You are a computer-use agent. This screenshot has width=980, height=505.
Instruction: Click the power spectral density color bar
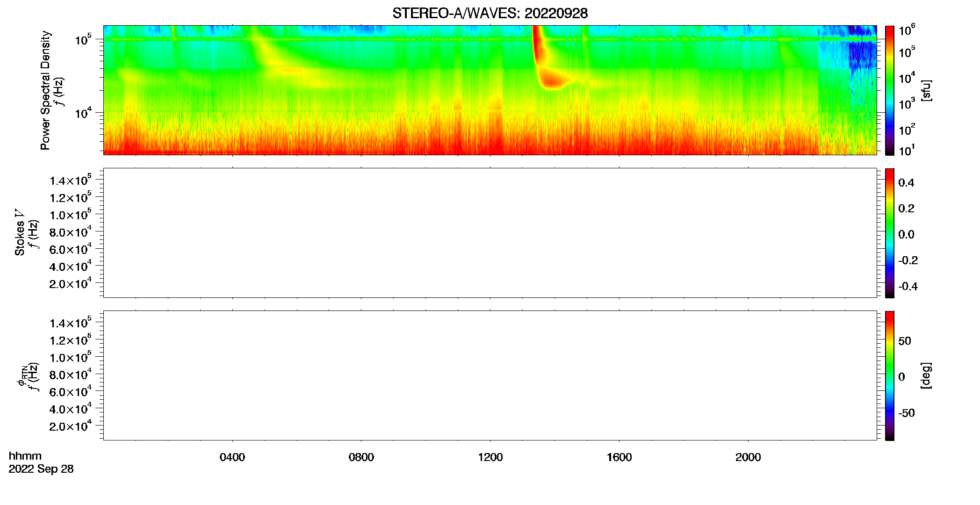pyautogui.click(x=890, y=90)
